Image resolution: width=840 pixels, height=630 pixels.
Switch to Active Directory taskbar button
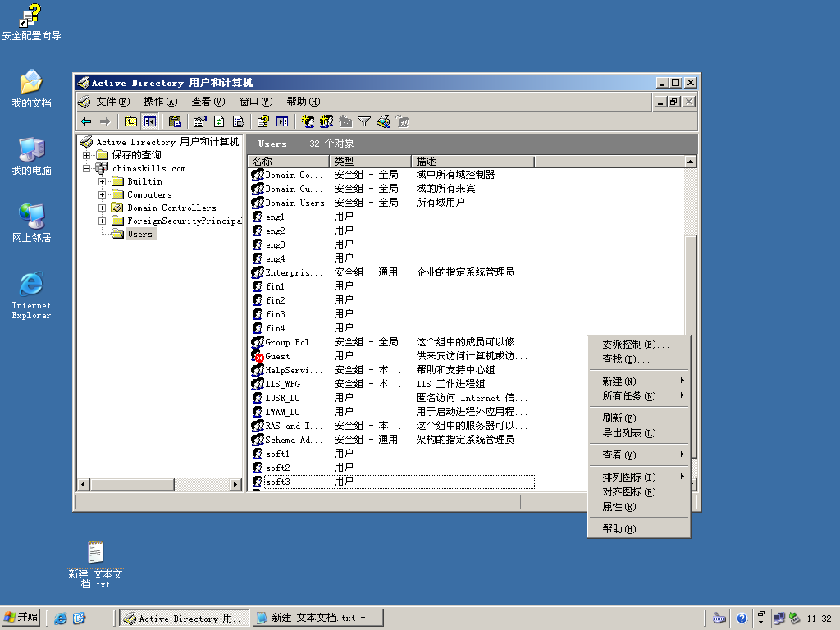184,619
